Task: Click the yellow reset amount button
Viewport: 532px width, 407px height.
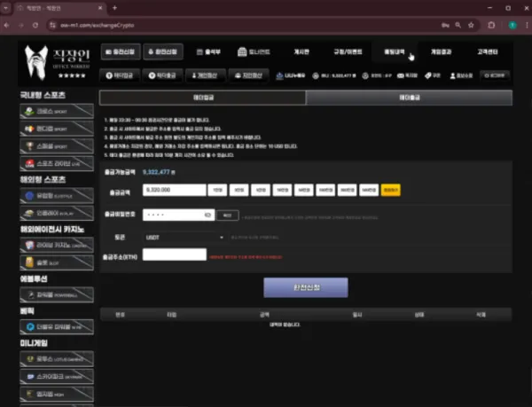Action: (x=390, y=191)
